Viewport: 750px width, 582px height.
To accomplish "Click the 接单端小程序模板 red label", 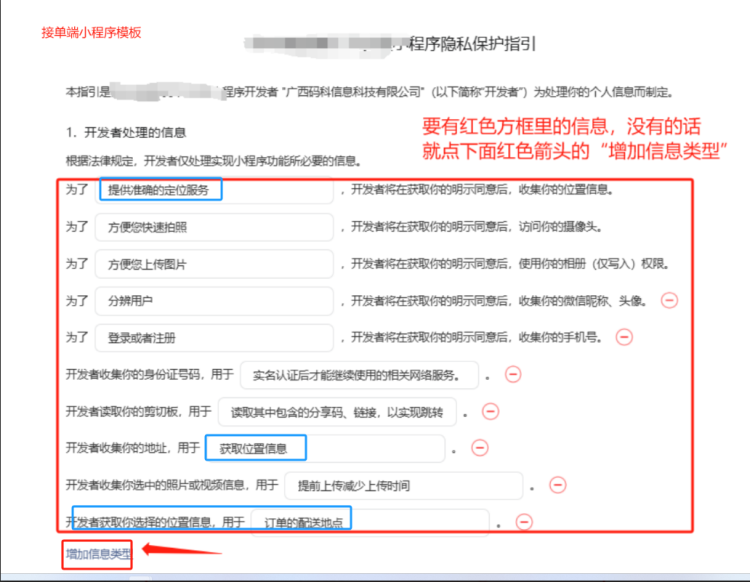I will coord(91,32).
